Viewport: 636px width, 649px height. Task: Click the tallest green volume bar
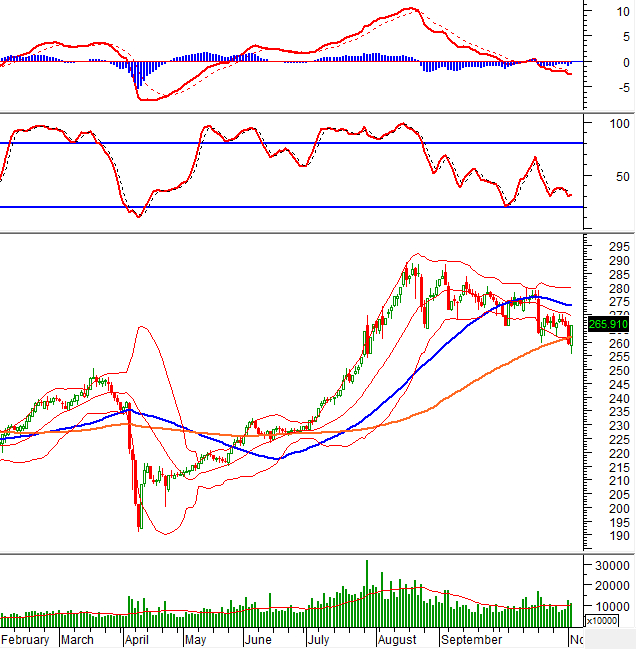click(367, 590)
